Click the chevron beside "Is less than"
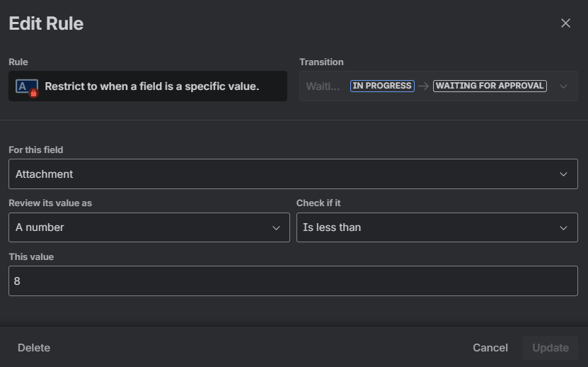The image size is (588, 367). coord(563,227)
